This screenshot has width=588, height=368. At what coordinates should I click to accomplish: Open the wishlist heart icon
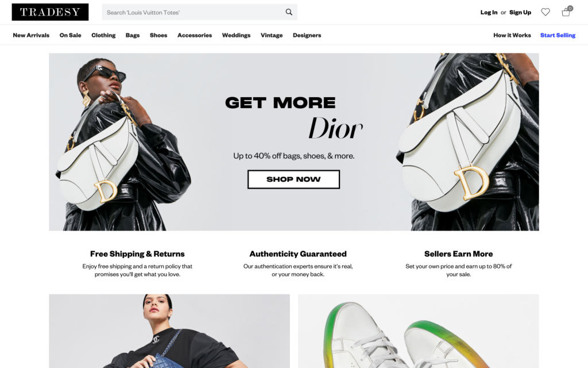[x=546, y=12]
